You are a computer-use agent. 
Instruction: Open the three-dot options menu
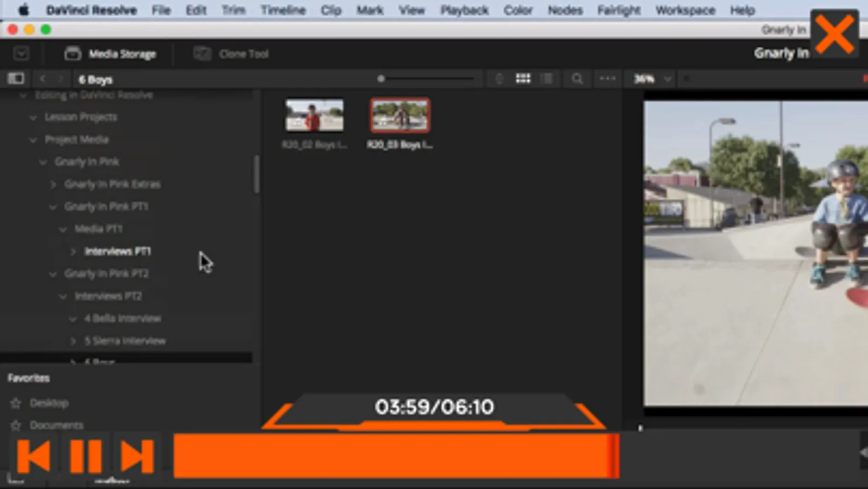pos(607,79)
